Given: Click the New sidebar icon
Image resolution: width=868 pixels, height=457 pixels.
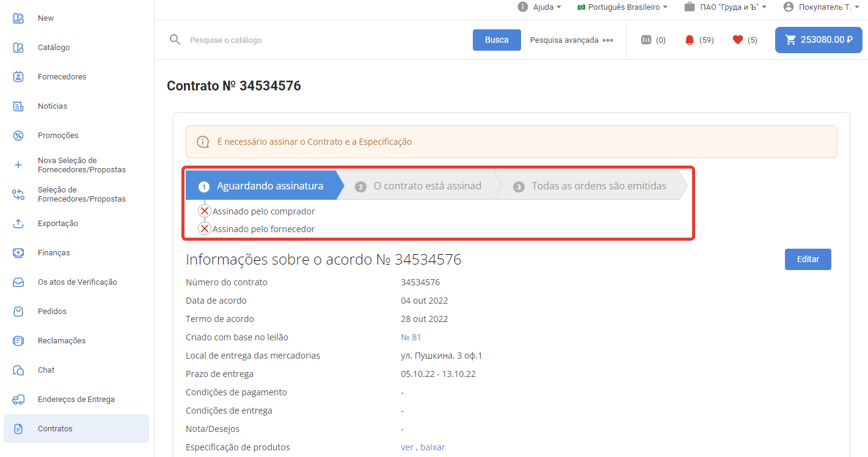Looking at the screenshot, I should click(18, 18).
